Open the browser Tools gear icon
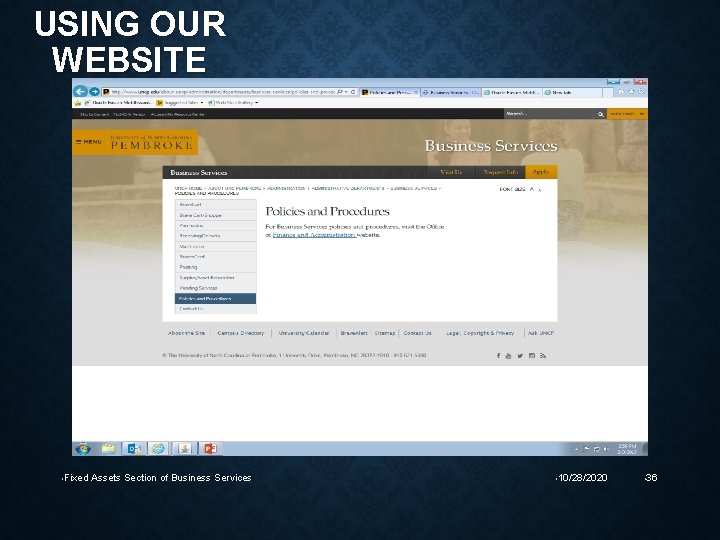 coord(641,92)
